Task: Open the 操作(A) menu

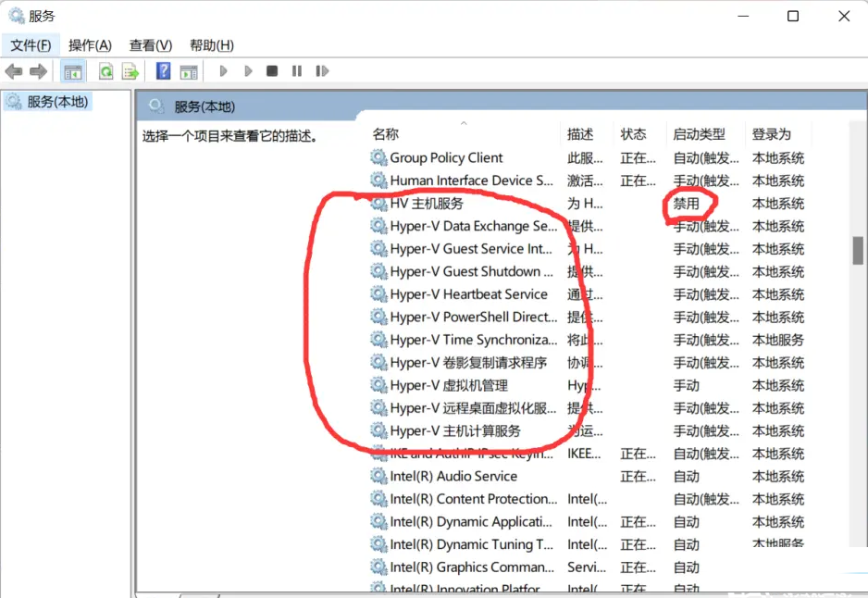Action: [x=90, y=44]
